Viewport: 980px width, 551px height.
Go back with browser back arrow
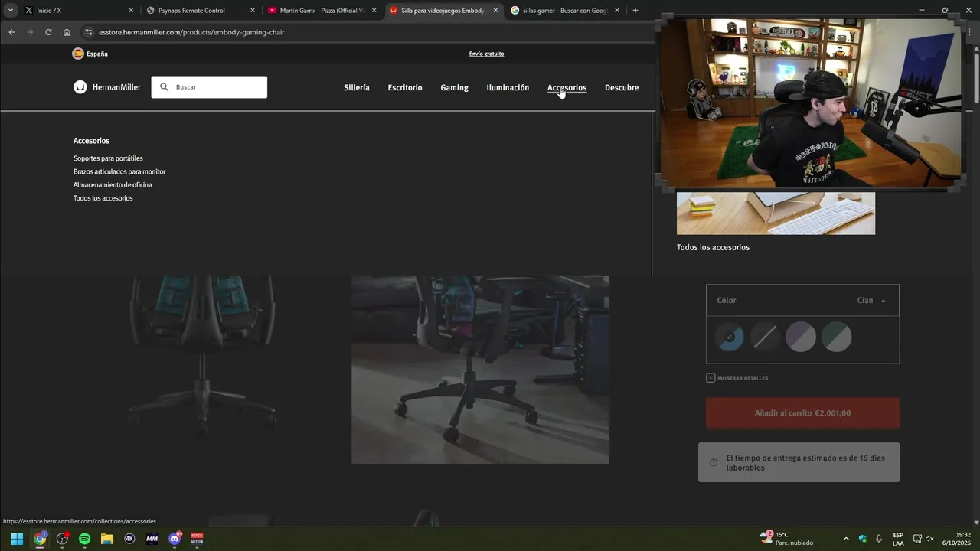click(11, 32)
